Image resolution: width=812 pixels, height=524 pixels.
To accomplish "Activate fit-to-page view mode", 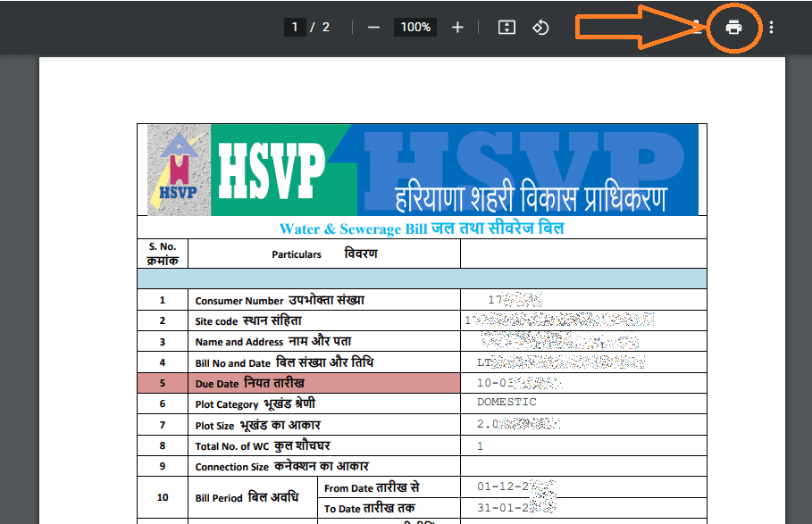I will coord(506,27).
